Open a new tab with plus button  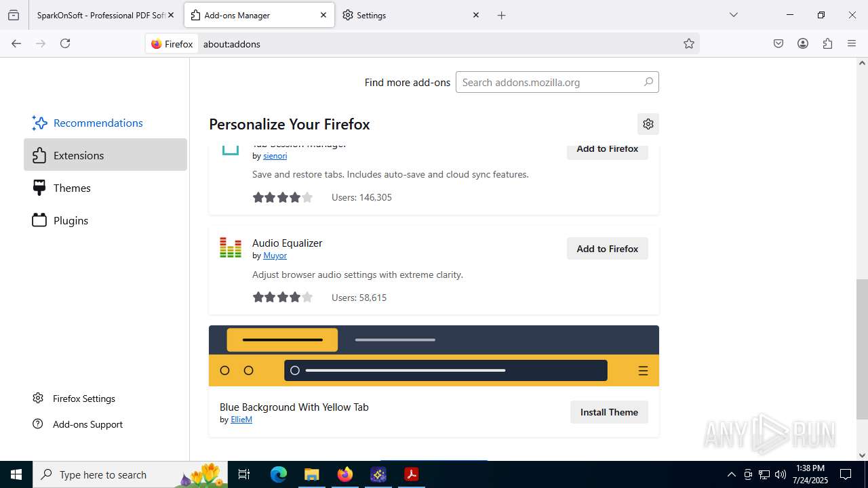coord(502,15)
